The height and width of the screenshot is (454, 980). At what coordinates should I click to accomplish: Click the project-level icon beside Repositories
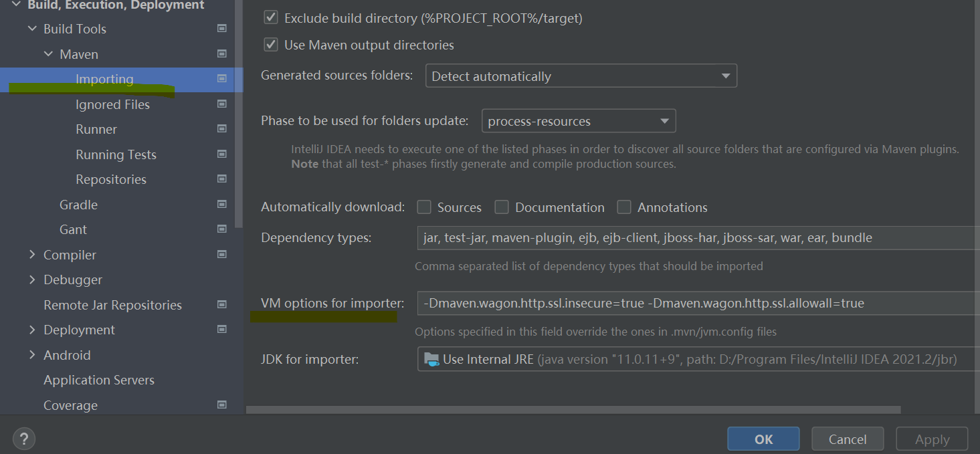[x=222, y=179]
